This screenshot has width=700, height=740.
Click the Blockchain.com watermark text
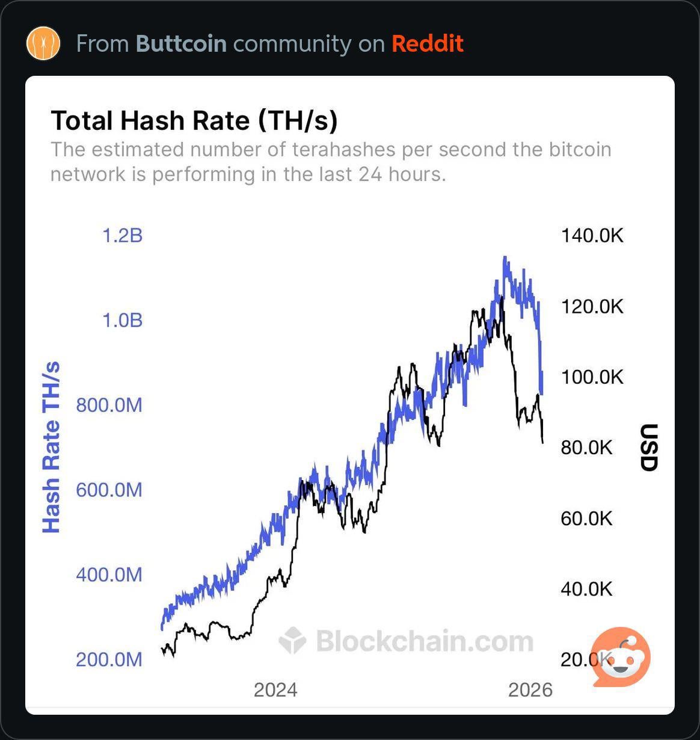tap(425, 641)
